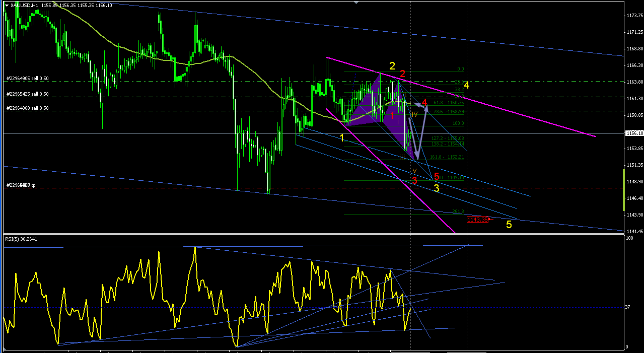Select Fibonacci level 0.0 label
Image resolution: width=644 pixels, height=353 pixels.
point(460,69)
